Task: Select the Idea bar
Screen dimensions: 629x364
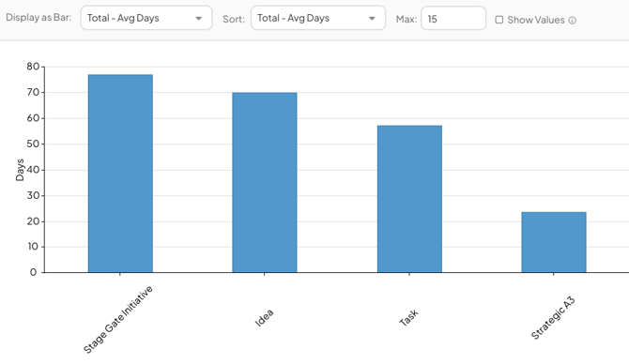Action: coord(265,183)
